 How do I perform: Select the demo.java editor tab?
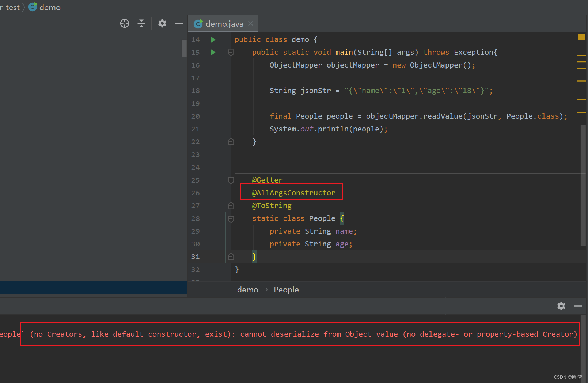click(x=223, y=24)
